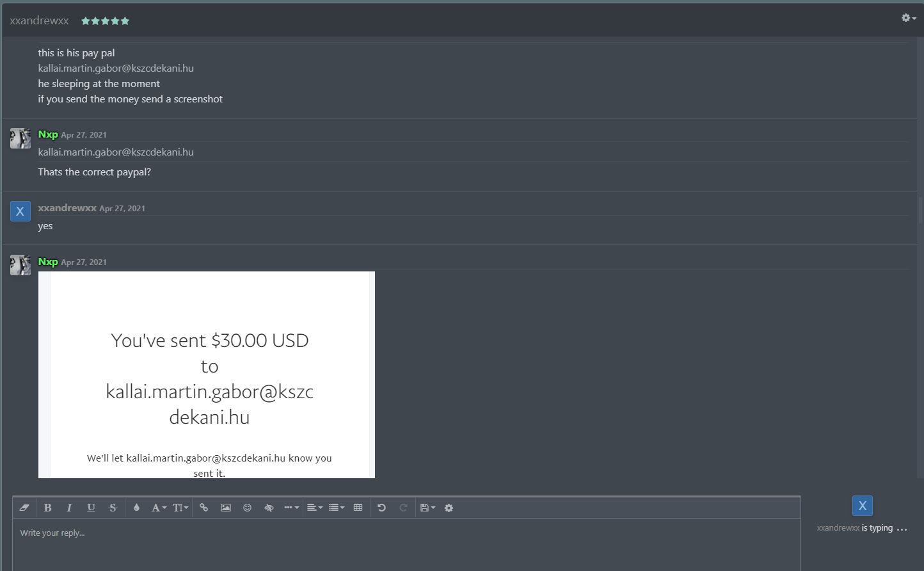This screenshot has width=924, height=571.
Task: Click the text 'this is his pay pal'
Action: [76, 52]
